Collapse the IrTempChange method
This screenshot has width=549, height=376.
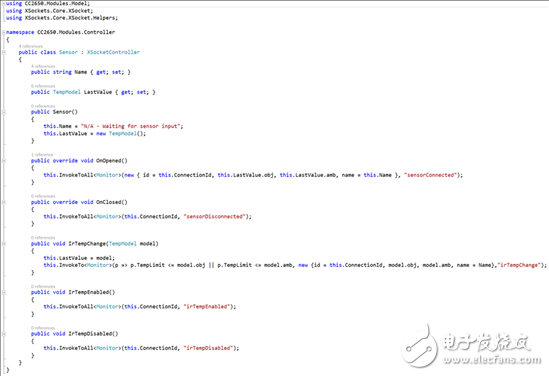pyautogui.click(x=4, y=244)
